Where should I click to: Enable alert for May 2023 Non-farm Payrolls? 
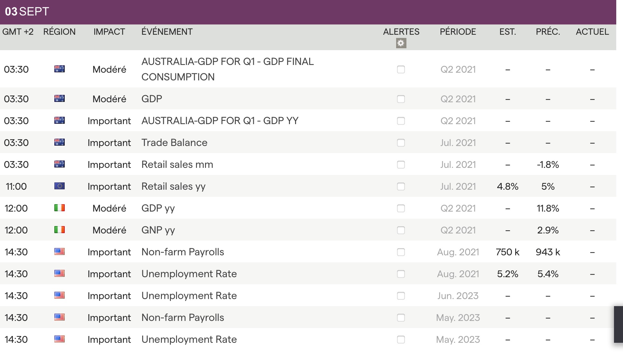[x=401, y=318]
